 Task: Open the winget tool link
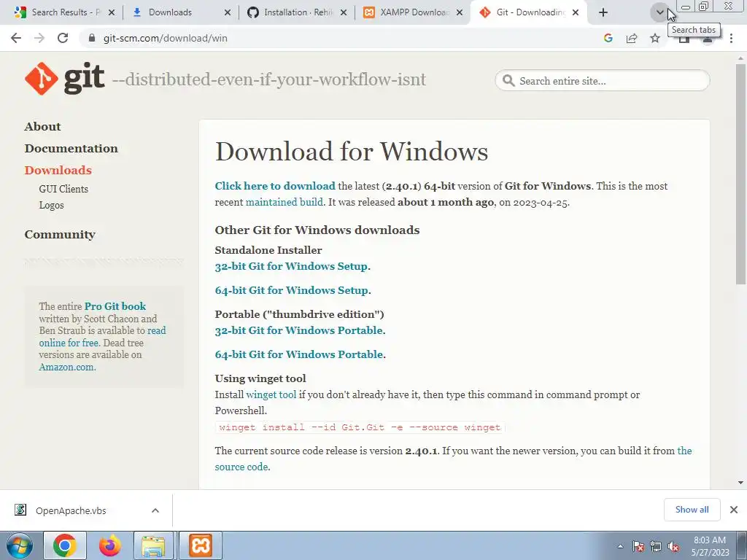pyautogui.click(x=271, y=394)
